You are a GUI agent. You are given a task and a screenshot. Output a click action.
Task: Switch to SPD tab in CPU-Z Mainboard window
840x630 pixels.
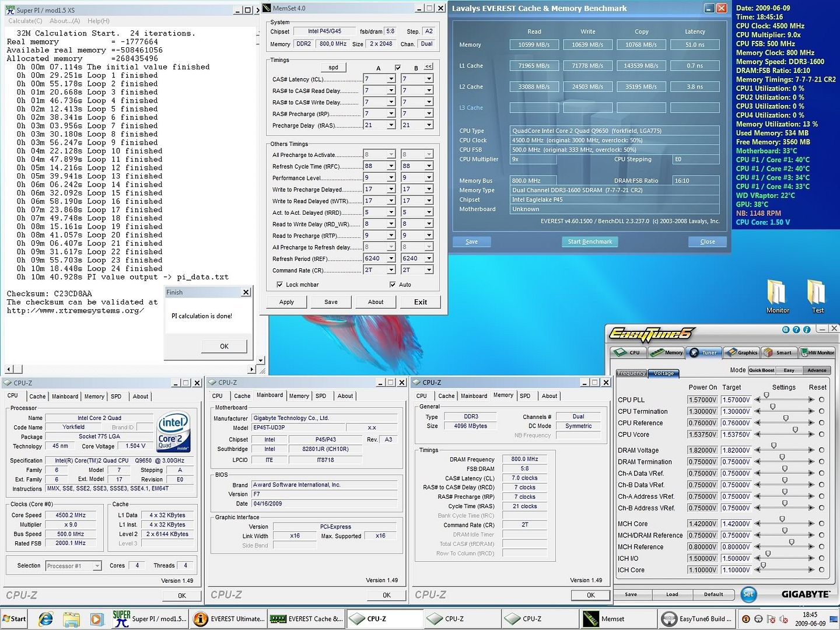pyautogui.click(x=321, y=396)
